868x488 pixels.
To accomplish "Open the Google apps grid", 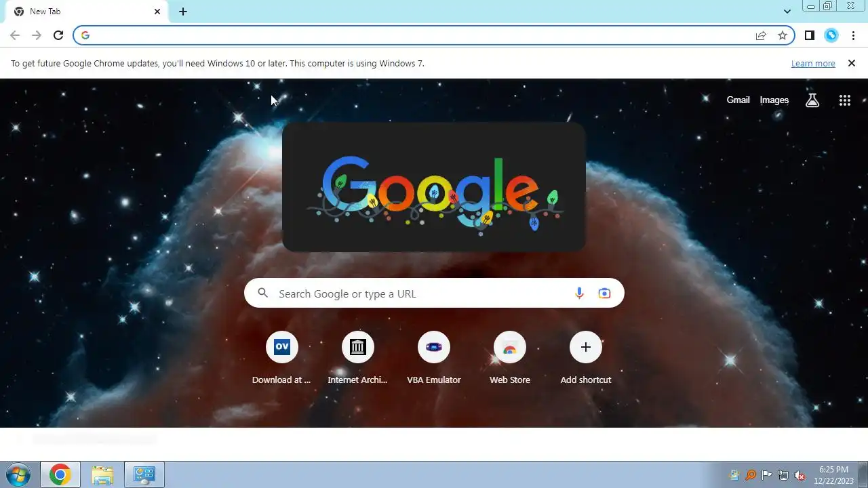I will click(845, 100).
